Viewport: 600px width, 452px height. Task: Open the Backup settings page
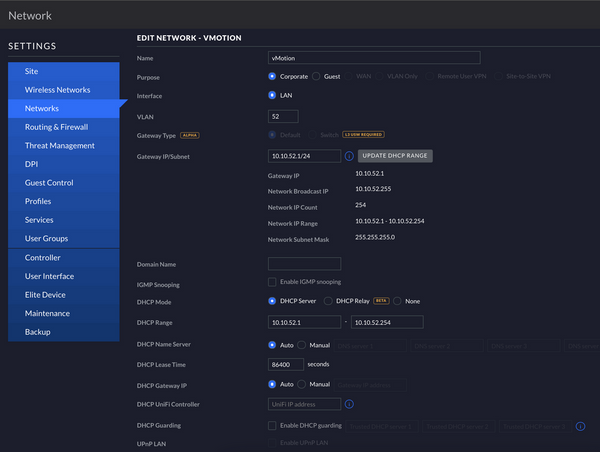tap(37, 332)
